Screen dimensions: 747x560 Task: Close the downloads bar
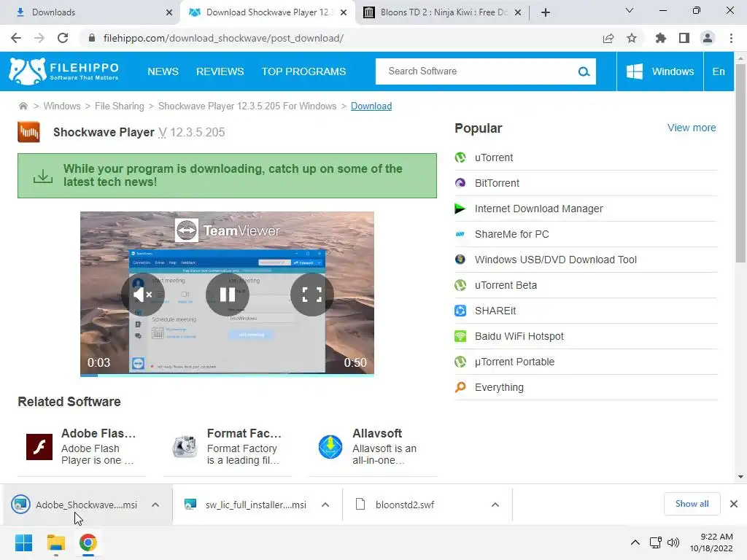734,504
